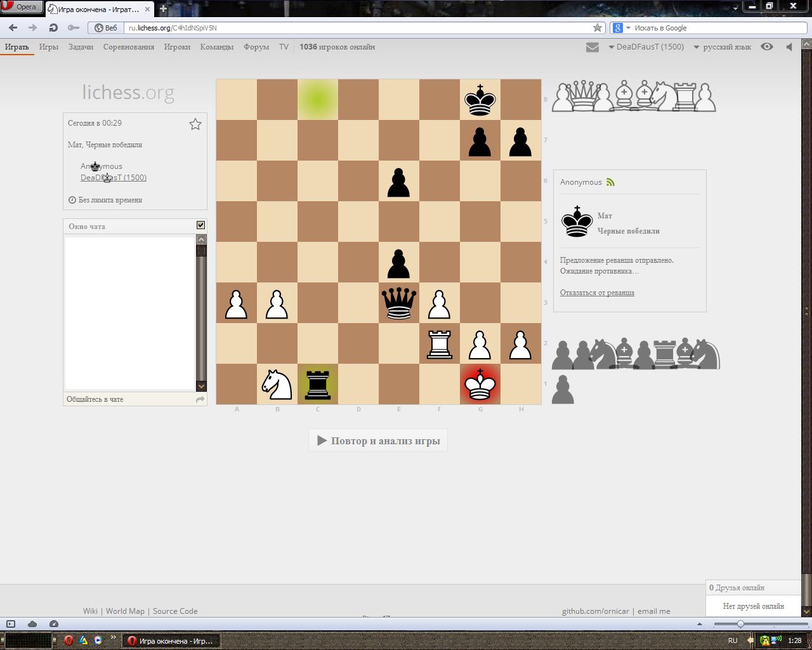Go to the Задачи section

pos(81,47)
